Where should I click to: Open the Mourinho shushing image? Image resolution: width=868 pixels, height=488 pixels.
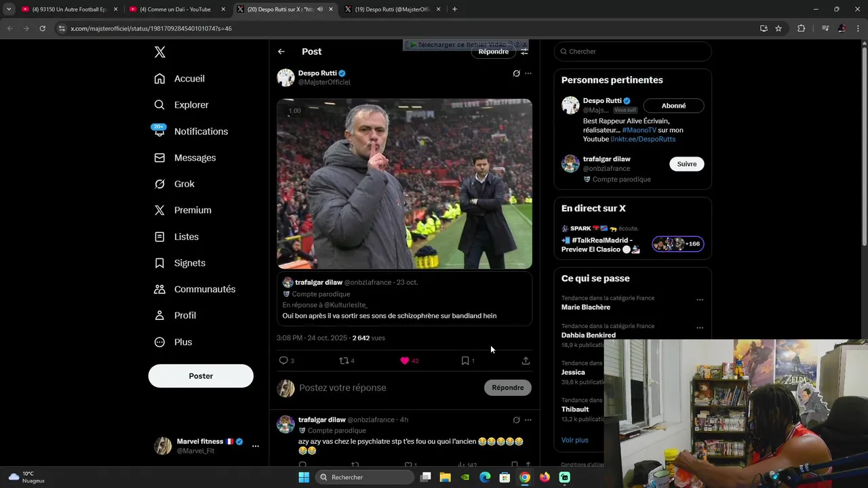404,184
